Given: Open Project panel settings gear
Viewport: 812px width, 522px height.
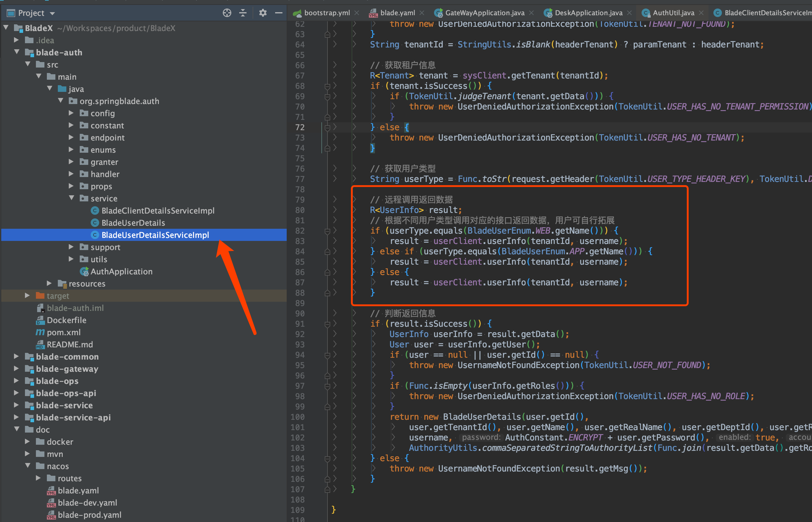Looking at the screenshot, I should (x=263, y=13).
